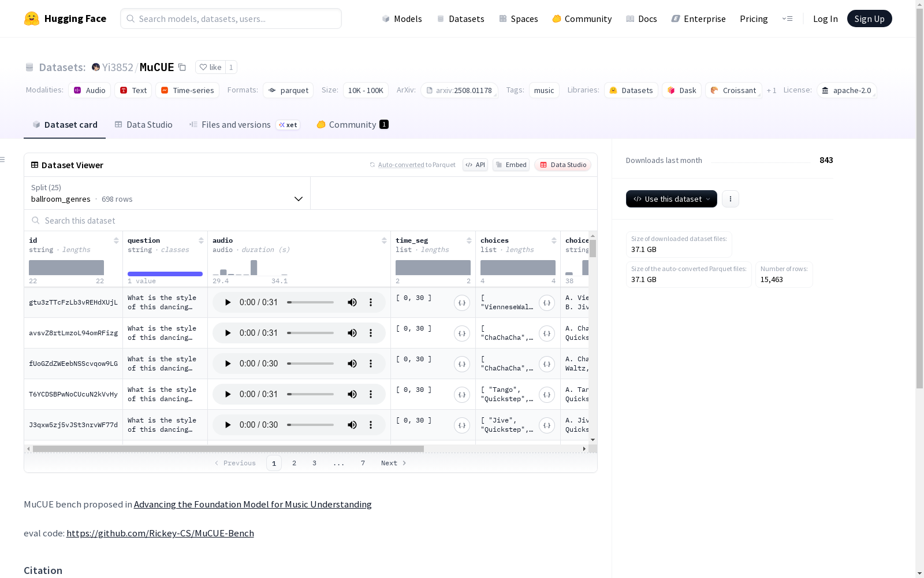This screenshot has height=578, width=924.
Task: Open audio options menu for row J3qxw5zj5vJSt3nrvWF77d
Action: 371,425
